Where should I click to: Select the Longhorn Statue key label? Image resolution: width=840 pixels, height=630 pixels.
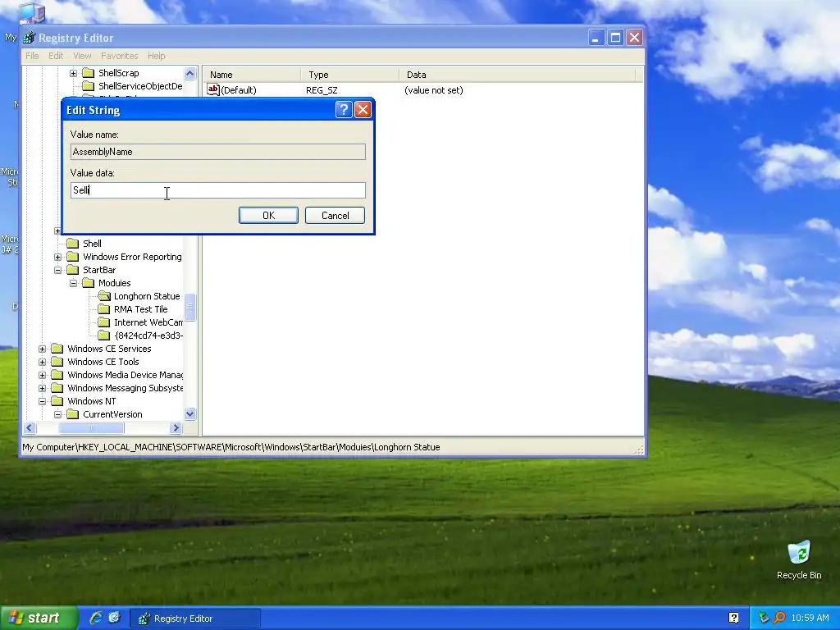(147, 296)
